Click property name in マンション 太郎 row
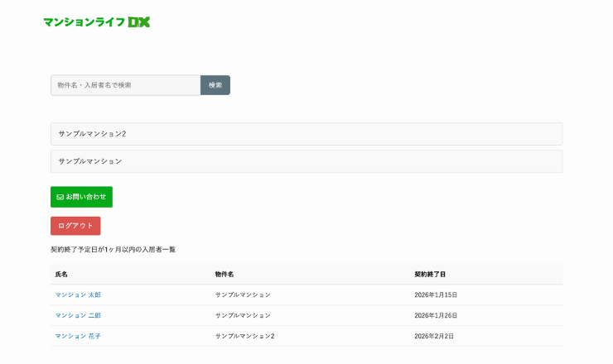613x364 pixels. click(243, 295)
